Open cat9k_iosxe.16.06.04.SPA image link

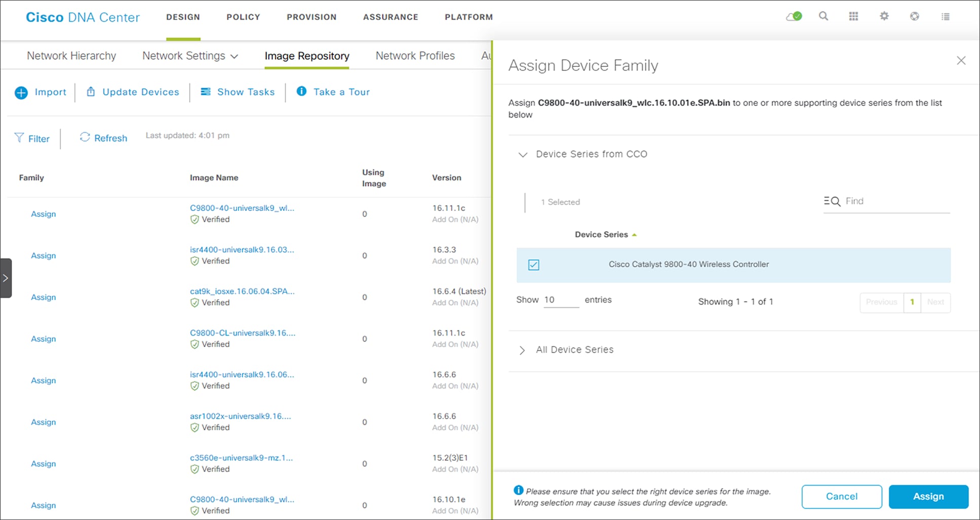242,291
